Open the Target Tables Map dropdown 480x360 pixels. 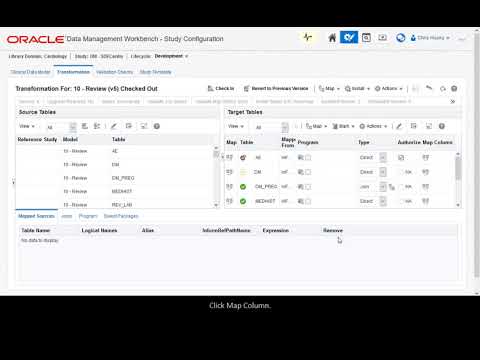coord(317,126)
